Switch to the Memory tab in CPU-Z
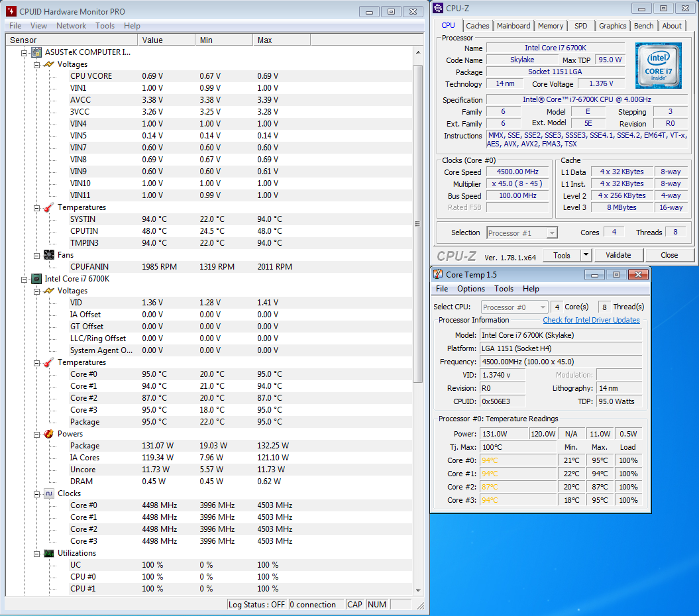The image size is (699, 616). 551,26
